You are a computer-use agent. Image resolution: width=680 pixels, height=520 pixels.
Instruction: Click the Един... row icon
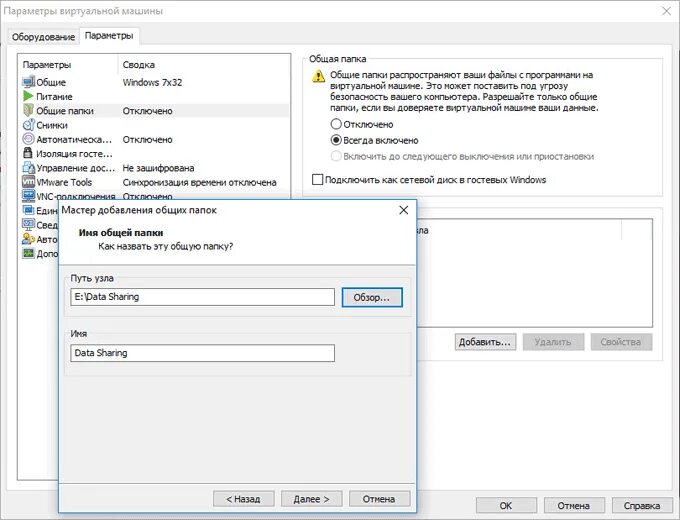coord(29,210)
